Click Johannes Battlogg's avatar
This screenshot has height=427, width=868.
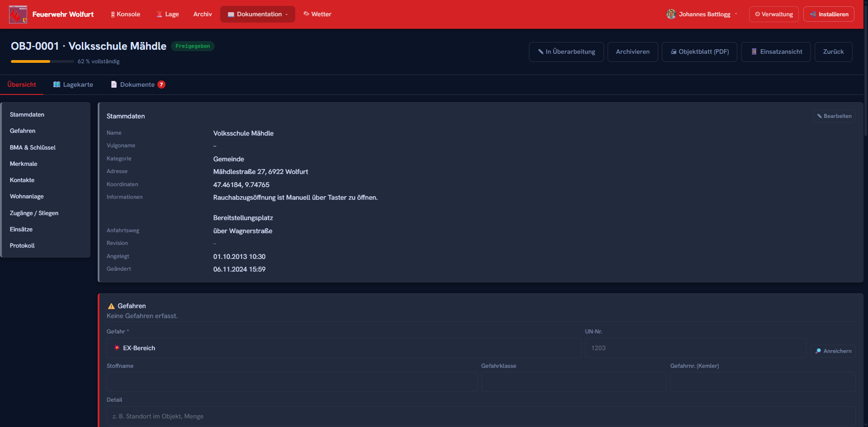pyautogui.click(x=671, y=14)
